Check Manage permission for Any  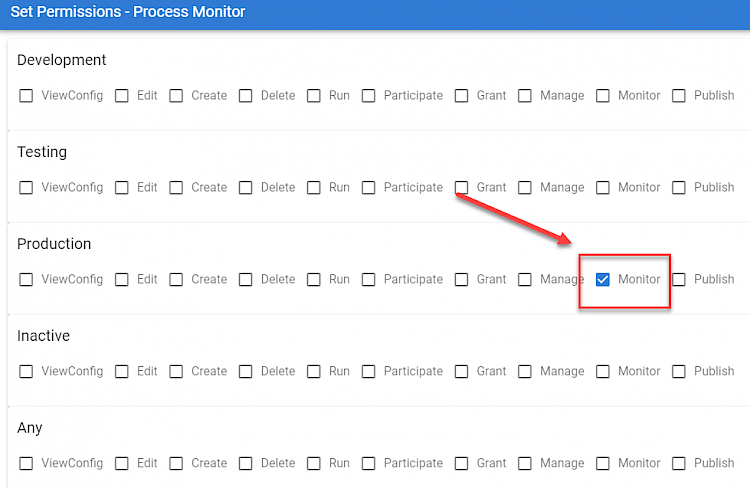[x=525, y=463]
